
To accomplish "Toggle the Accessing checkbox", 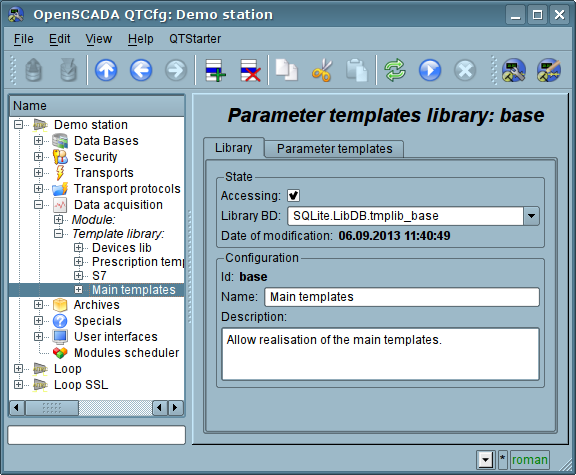I will pos(293,195).
